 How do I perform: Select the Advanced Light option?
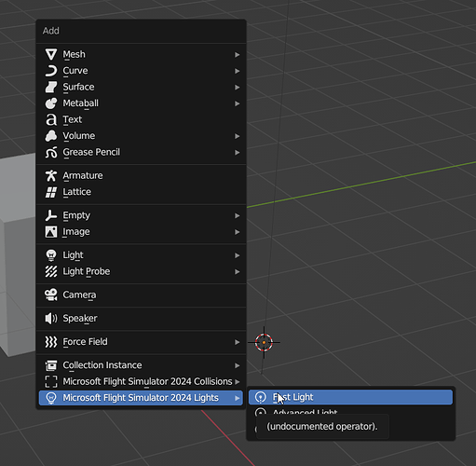[x=350, y=413]
